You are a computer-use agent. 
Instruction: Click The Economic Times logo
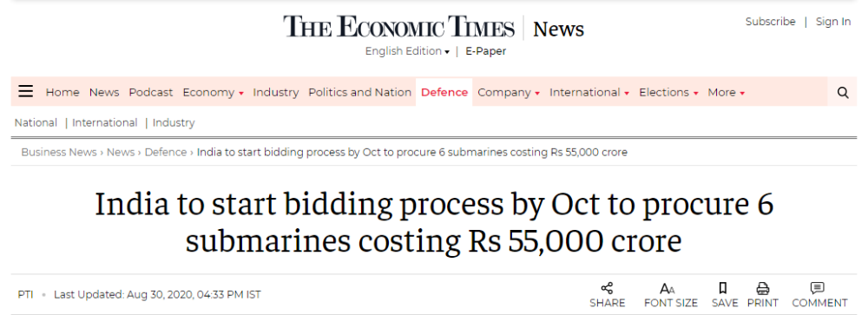coord(399,27)
